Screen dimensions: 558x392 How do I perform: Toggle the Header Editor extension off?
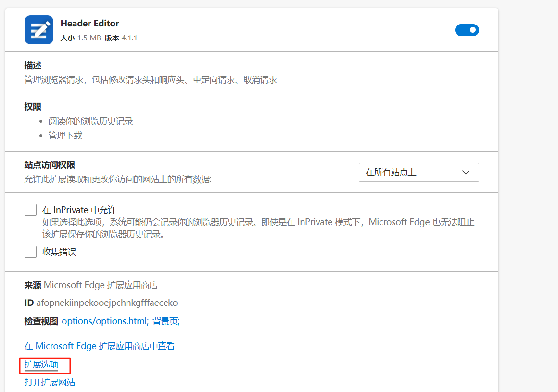coord(467,30)
